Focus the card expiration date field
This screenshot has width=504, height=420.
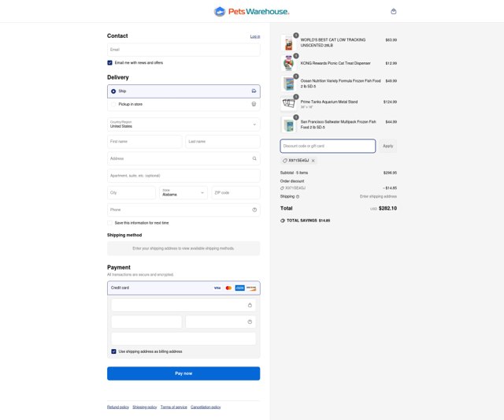[x=146, y=322]
